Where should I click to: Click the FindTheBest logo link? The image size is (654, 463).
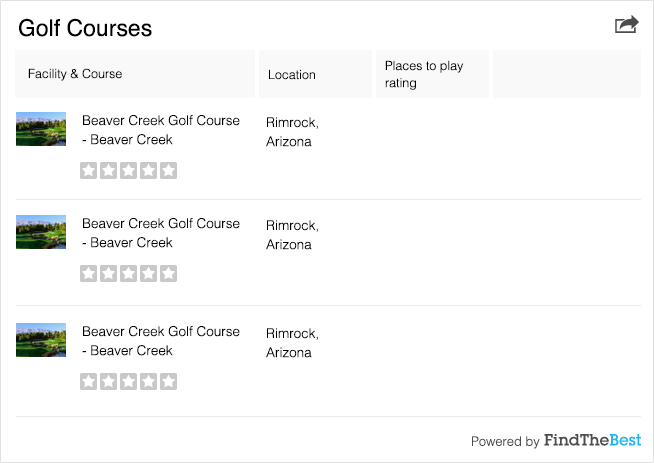[592, 440]
